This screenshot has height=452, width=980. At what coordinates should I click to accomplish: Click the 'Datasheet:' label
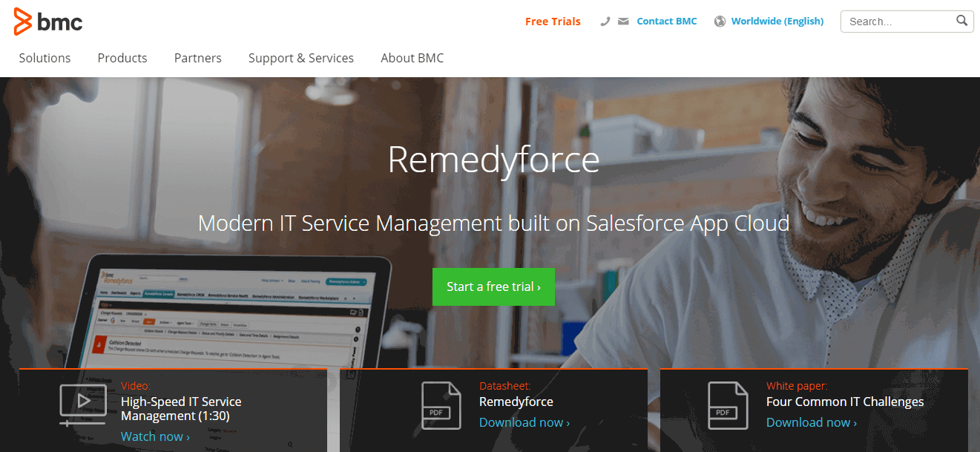pos(505,386)
